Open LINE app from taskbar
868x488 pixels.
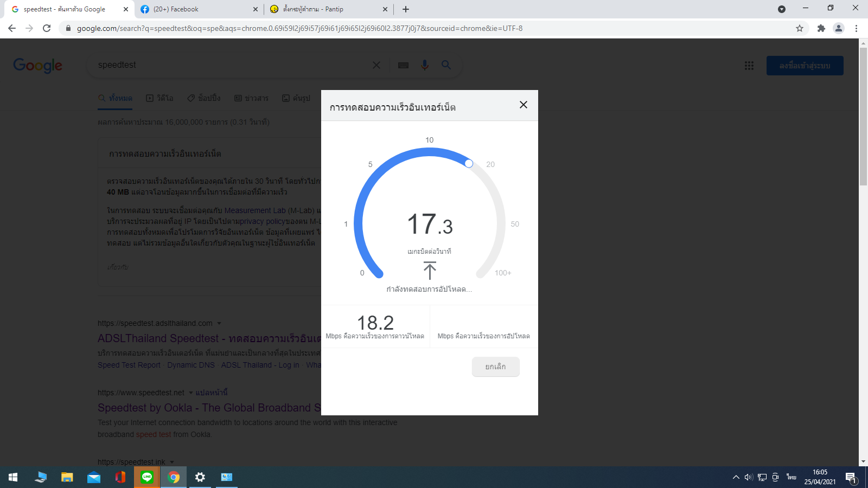click(147, 477)
